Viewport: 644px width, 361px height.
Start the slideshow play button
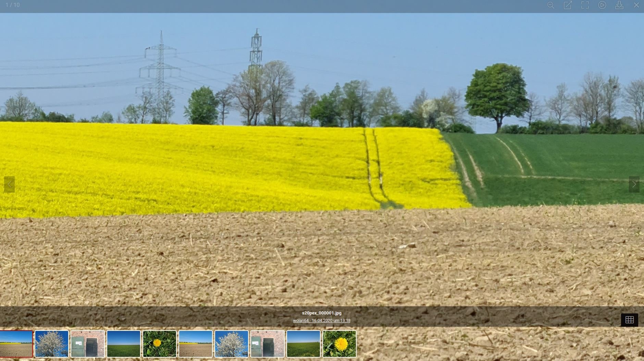(602, 5)
